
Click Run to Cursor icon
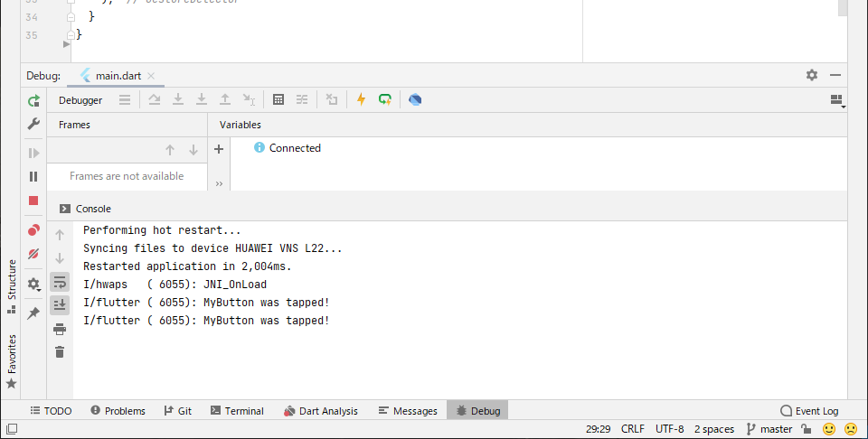click(x=249, y=99)
